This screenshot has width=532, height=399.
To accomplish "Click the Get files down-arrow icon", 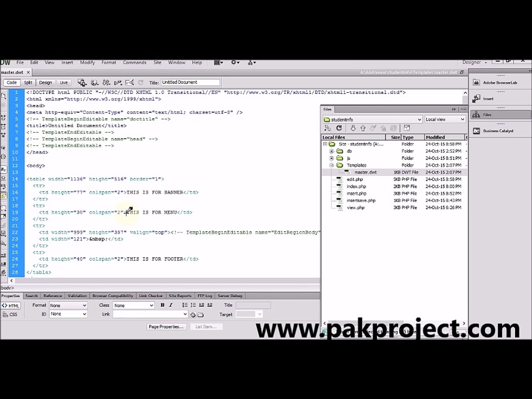I will click(x=353, y=128).
